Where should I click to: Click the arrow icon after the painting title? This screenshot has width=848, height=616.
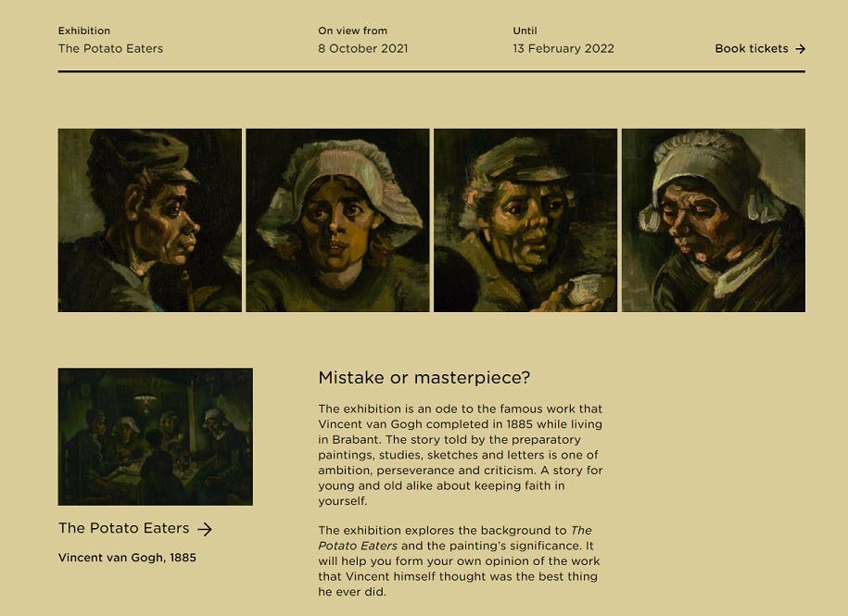coord(205,529)
